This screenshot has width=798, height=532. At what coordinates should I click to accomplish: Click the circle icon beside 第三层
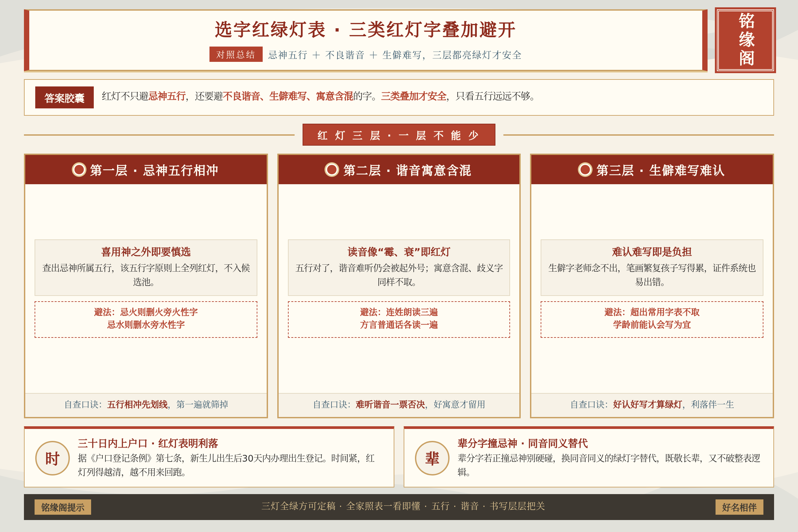[x=585, y=170]
